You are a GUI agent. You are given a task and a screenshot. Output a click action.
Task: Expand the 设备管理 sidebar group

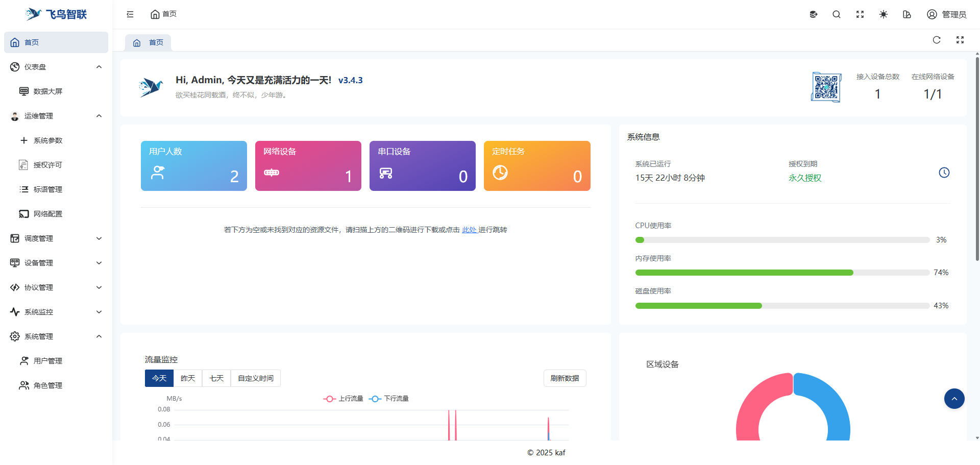click(56, 263)
